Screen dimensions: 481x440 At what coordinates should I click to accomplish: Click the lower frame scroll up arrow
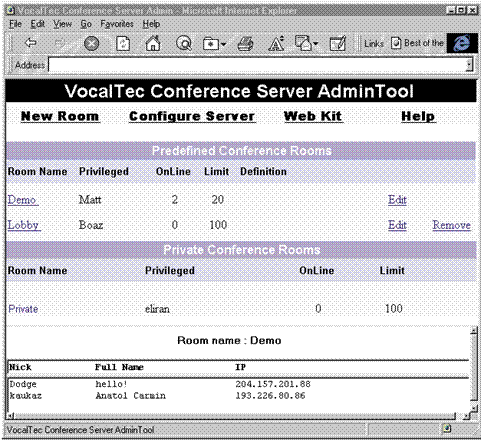(x=473, y=330)
